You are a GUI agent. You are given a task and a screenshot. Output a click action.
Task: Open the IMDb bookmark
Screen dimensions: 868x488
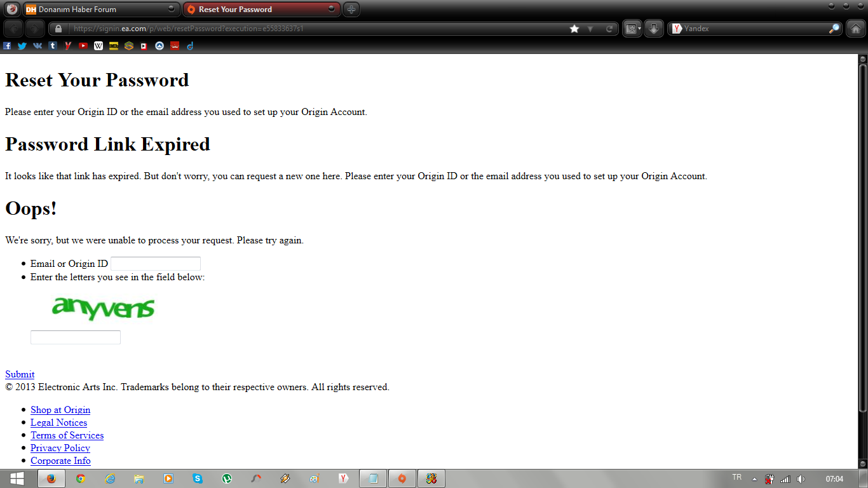click(114, 46)
